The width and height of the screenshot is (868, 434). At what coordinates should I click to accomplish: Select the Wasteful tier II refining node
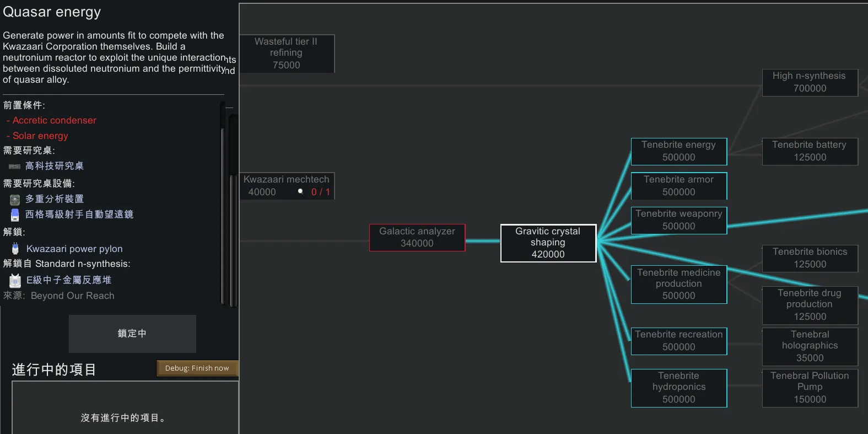tap(286, 53)
